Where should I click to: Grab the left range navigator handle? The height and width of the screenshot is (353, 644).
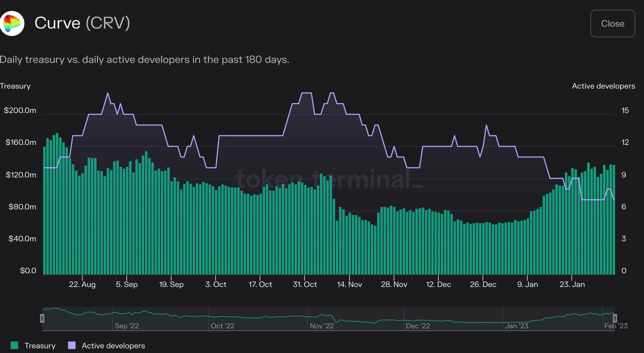coord(42,318)
